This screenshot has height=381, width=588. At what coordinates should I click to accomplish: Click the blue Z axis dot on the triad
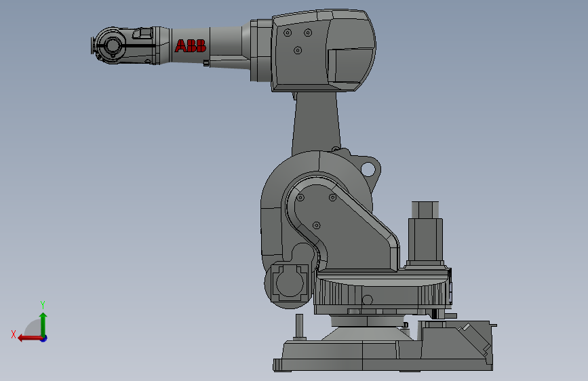[44, 339]
